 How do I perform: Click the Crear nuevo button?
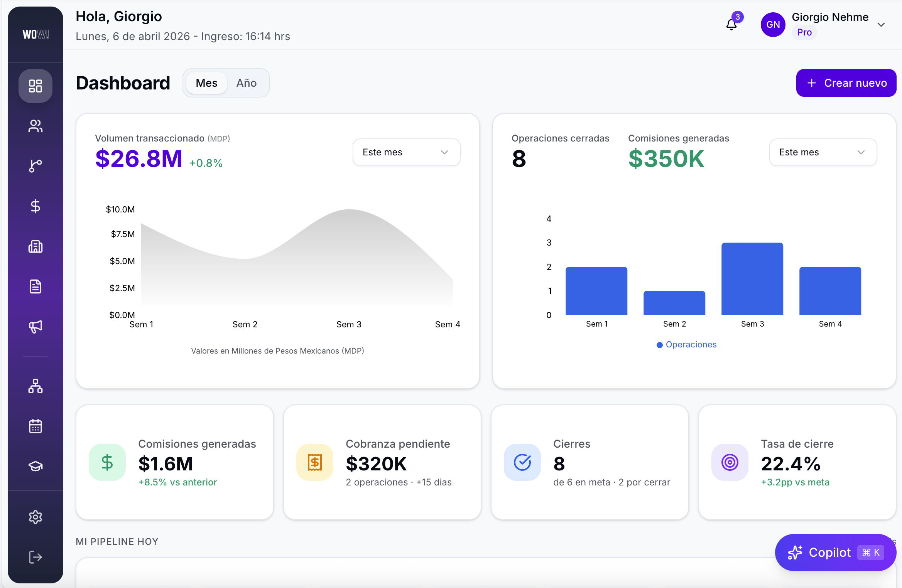pyautogui.click(x=846, y=83)
